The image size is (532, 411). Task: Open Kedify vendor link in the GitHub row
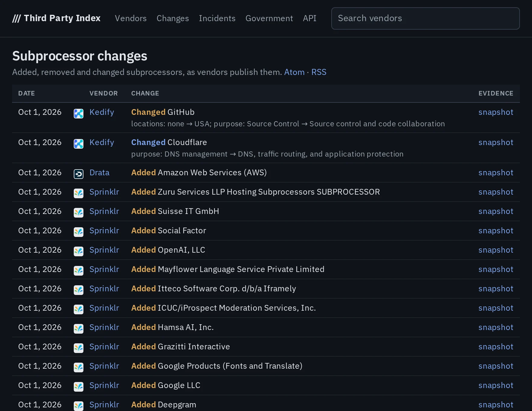[102, 112]
